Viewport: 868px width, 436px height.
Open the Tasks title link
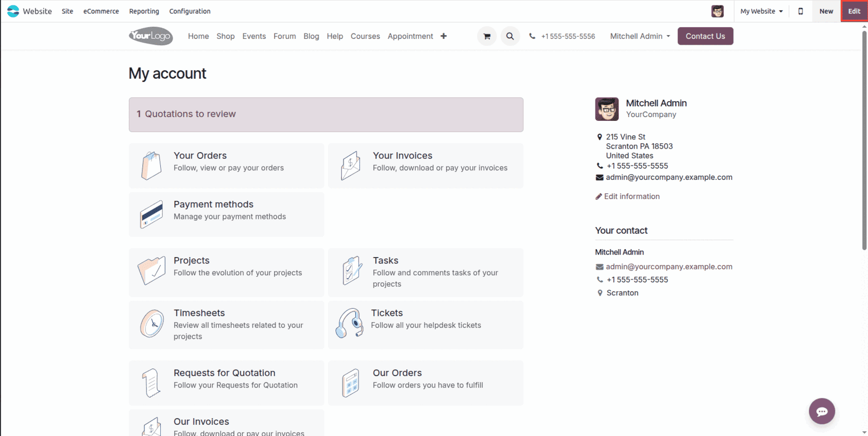(386, 260)
